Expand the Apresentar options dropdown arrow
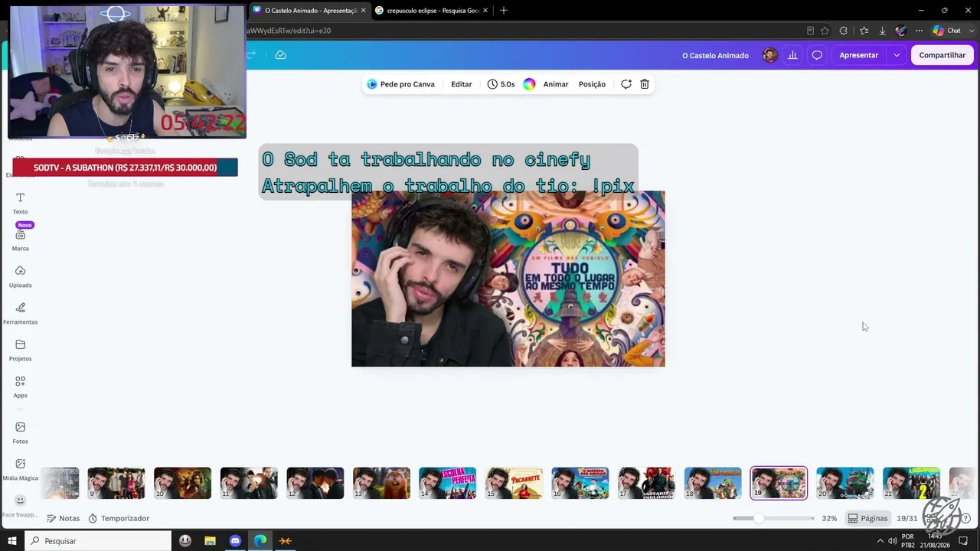This screenshot has width=980, height=551. coord(897,55)
